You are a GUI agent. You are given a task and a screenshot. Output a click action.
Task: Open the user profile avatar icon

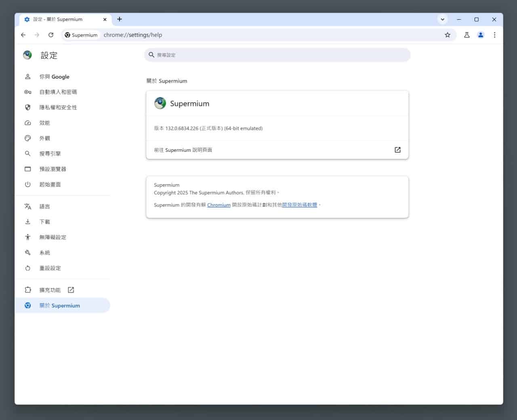tap(481, 35)
